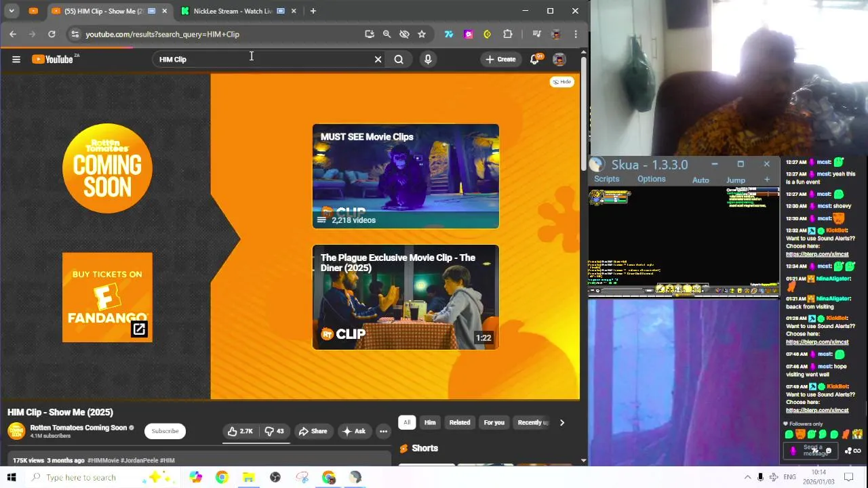Focus the Windows 'Type here to search' box
The width and height of the screenshot is (868, 488).
[x=81, y=477]
